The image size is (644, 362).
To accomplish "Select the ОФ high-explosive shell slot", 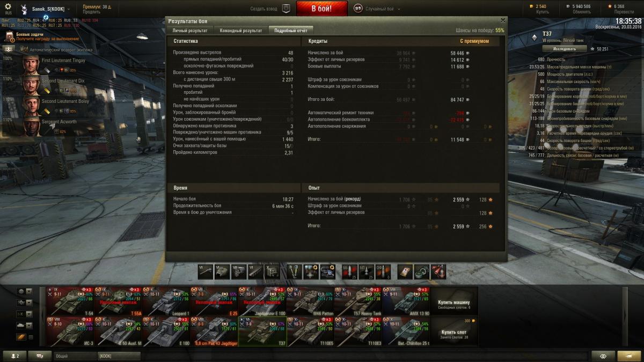I will (383, 271).
